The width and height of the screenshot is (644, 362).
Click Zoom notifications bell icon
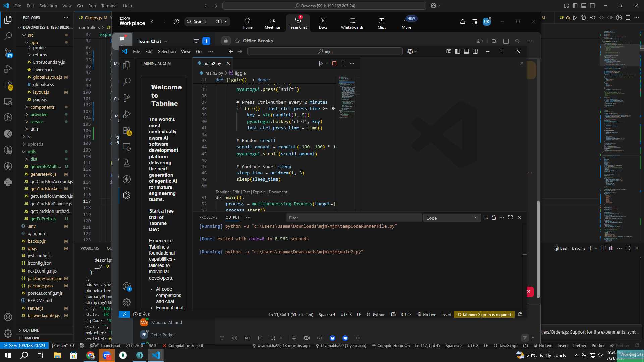tap(462, 22)
